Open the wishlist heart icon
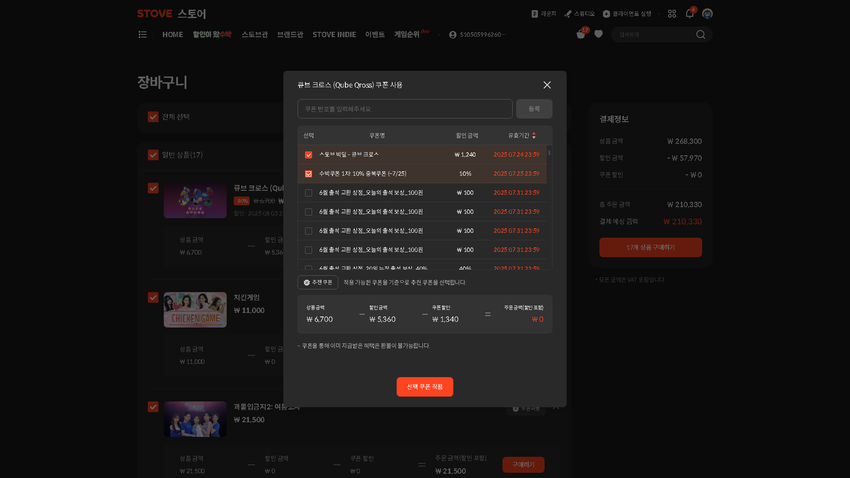850x478 pixels. coord(598,34)
